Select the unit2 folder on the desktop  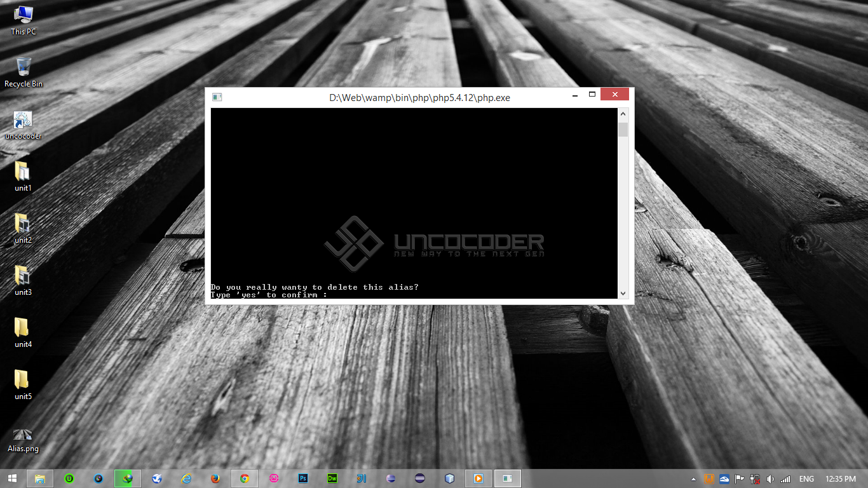coord(23,229)
